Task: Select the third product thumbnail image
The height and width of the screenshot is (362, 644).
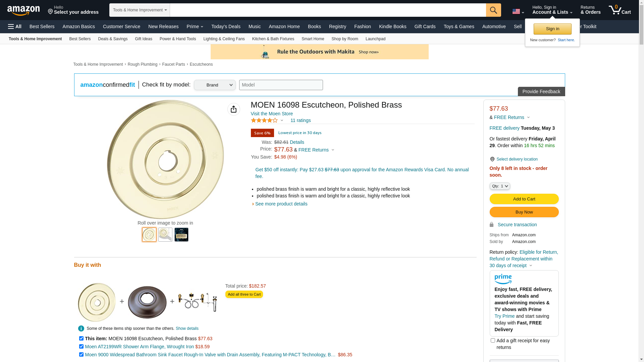Action: [181, 235]
